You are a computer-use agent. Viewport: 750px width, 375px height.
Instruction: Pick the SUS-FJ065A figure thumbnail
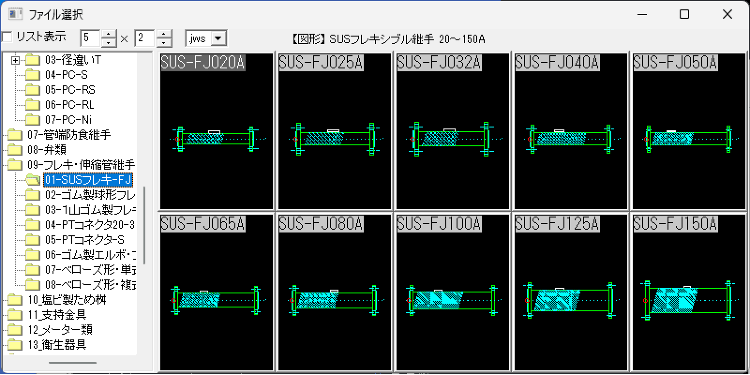coord(217,292)
